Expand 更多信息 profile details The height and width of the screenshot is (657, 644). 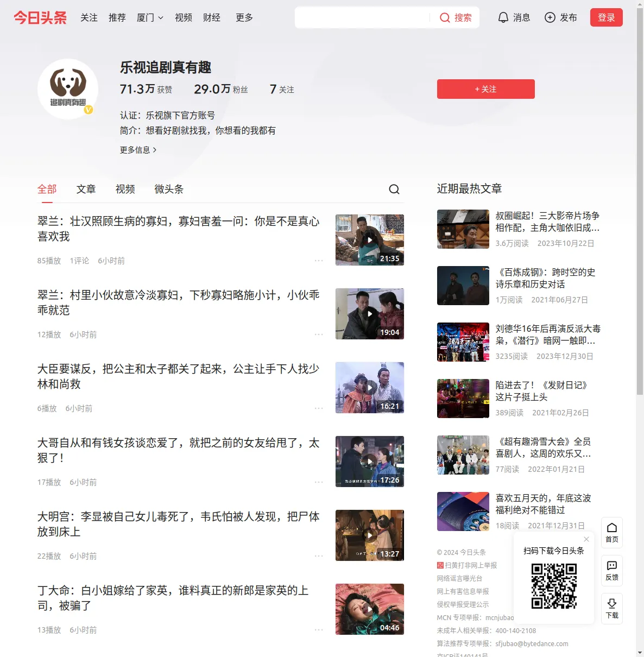click(138, 150)
